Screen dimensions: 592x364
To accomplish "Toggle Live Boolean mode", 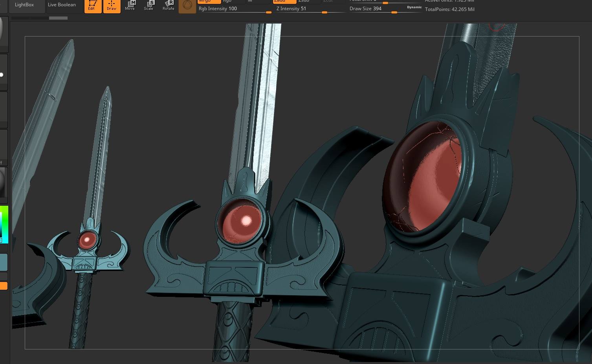I will click(62, 5).
